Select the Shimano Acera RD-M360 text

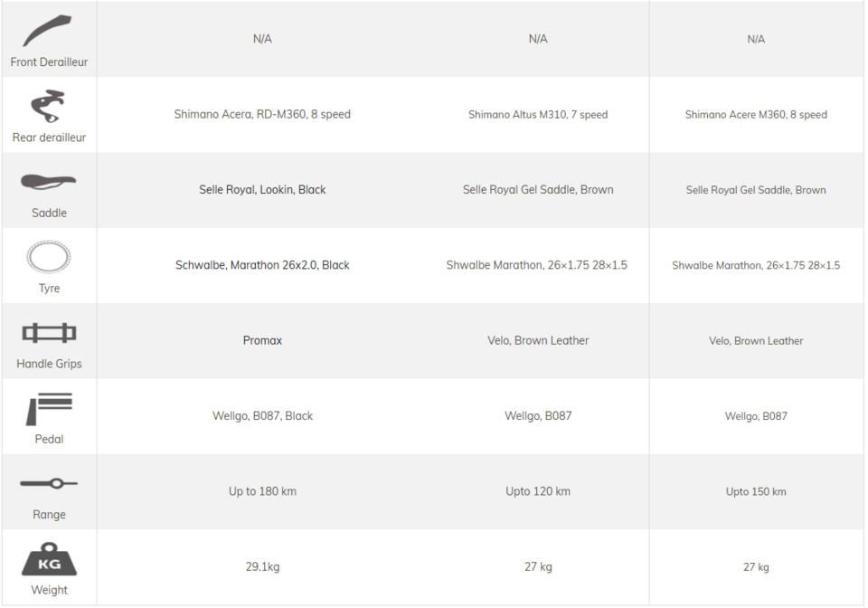tap(262, 115)
